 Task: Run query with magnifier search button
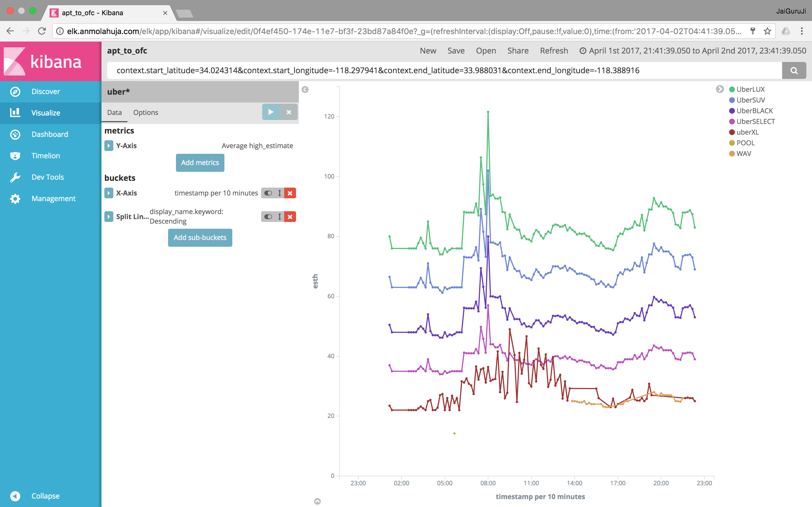coord(794,70)
